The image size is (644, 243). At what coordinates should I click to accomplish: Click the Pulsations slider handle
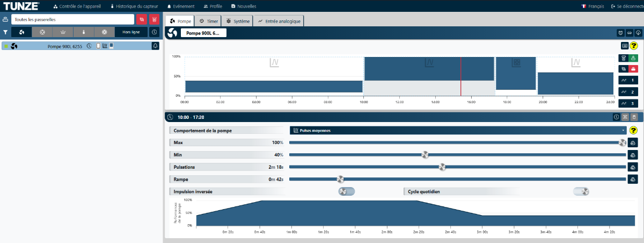pos(442,167)
